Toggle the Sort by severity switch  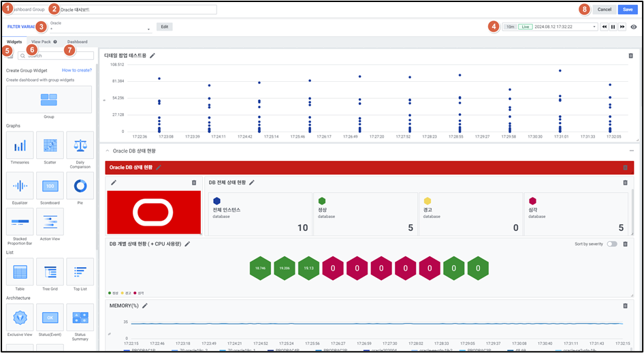click(612, 244)
